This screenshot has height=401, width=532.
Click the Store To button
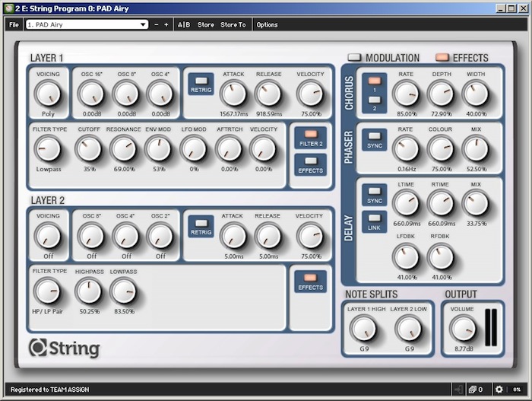233,24
